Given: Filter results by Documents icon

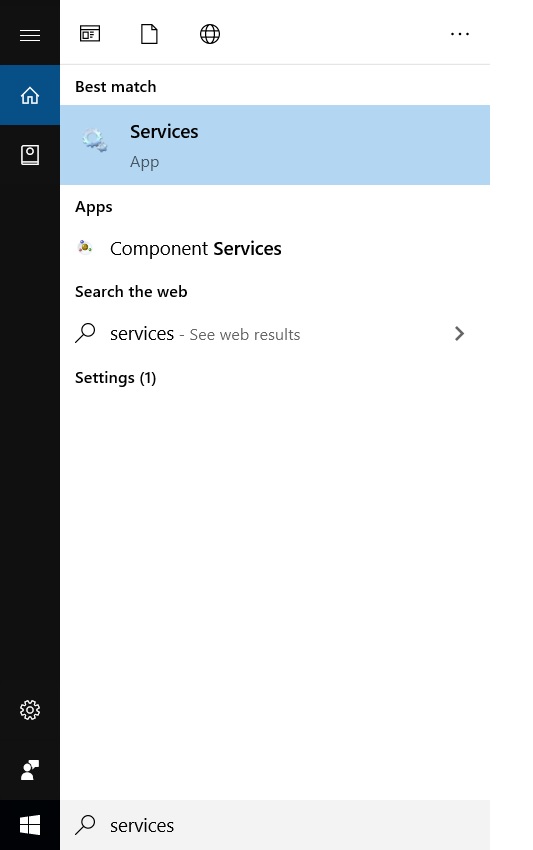Looking at the screenshot, I should (x=149, y=34).
